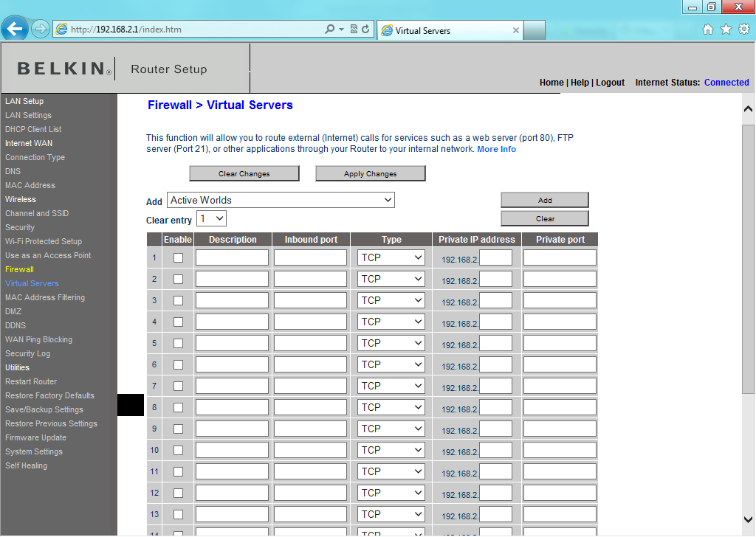
Task: Select the Virtual Servers browser tab
Action: (450, 30)
